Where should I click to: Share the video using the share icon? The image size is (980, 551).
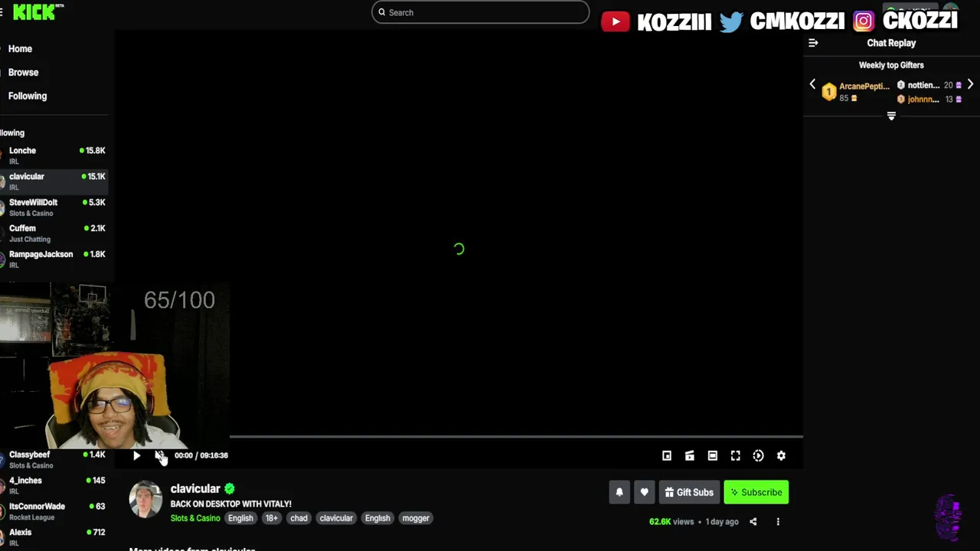click(x=753, y=522)
